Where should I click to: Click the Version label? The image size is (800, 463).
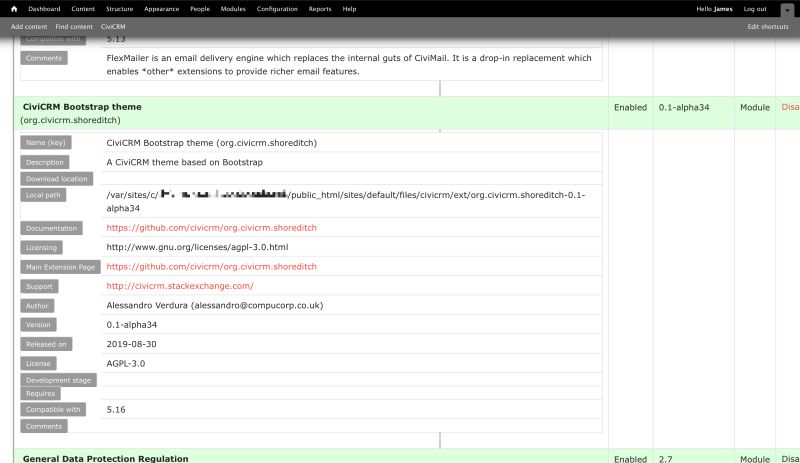coord(38,325)
